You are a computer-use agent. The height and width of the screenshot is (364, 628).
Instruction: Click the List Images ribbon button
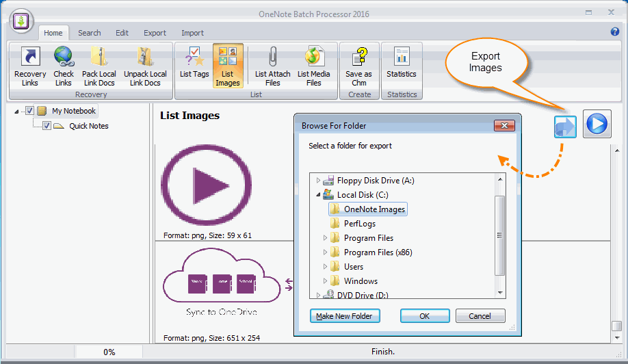click(228, 66)
